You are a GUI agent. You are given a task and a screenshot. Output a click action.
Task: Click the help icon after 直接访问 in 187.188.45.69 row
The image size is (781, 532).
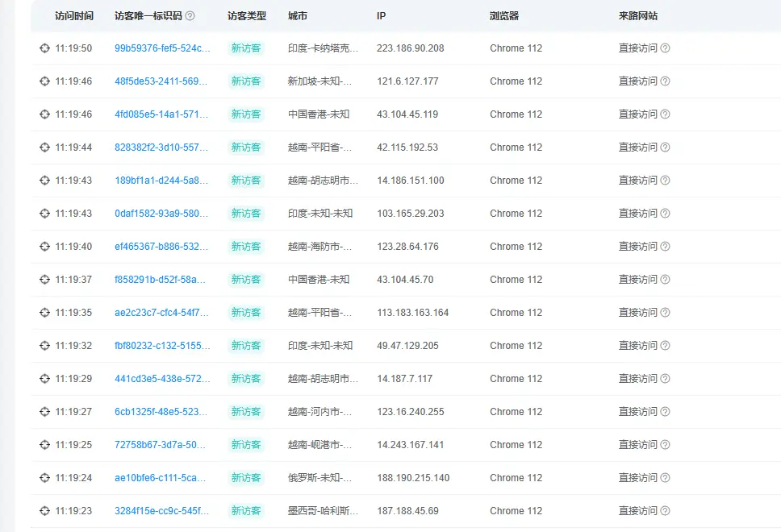coord(665,510)
